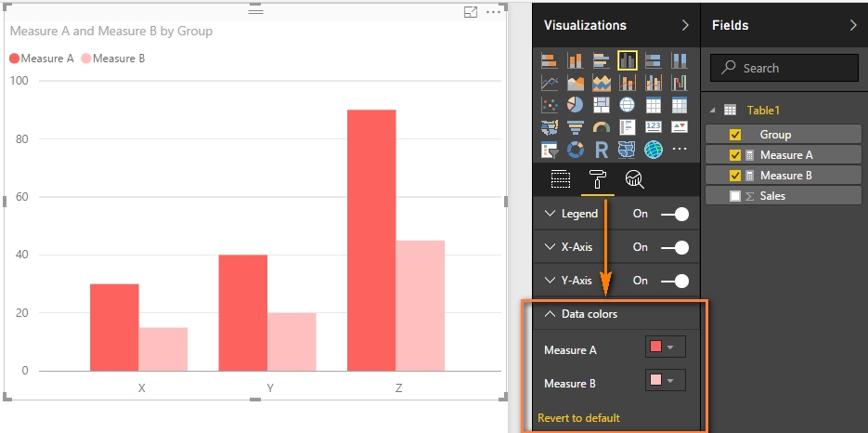Switch to the Format paint roller tab
868x433 pixels.
[598, 179]
